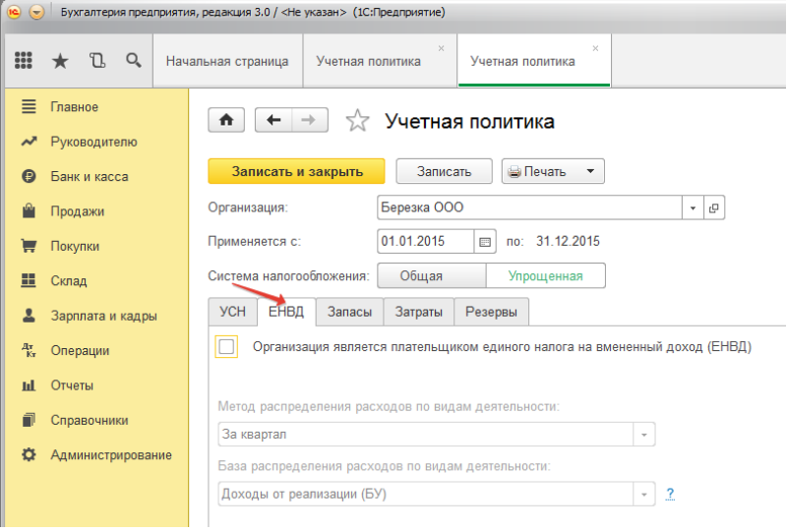787x532 pixels.
Task: Click the home button icon
Action: (x=226, y=120)
